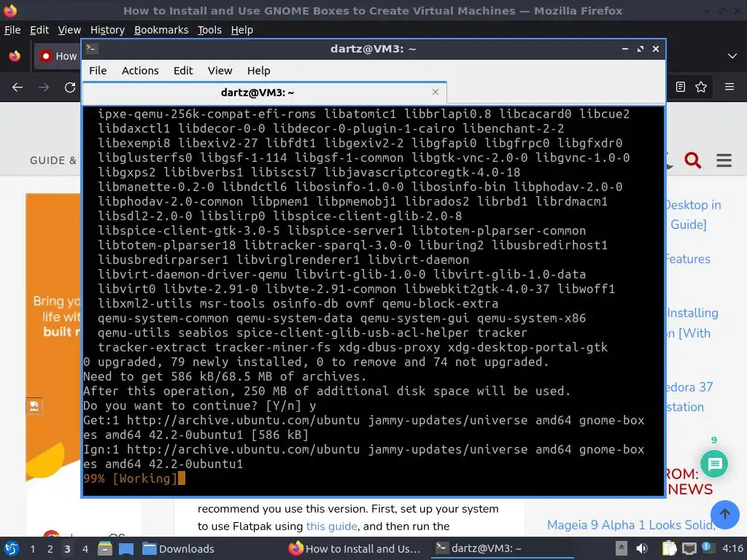Click the 'GUIDE &' website navigation item
The height and width of the screenshot is (560, 747).
click(x=53, y=160)
